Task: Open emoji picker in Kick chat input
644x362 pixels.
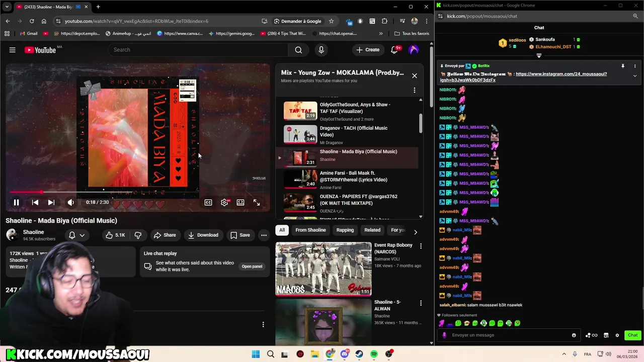Action: click(574, 335)
